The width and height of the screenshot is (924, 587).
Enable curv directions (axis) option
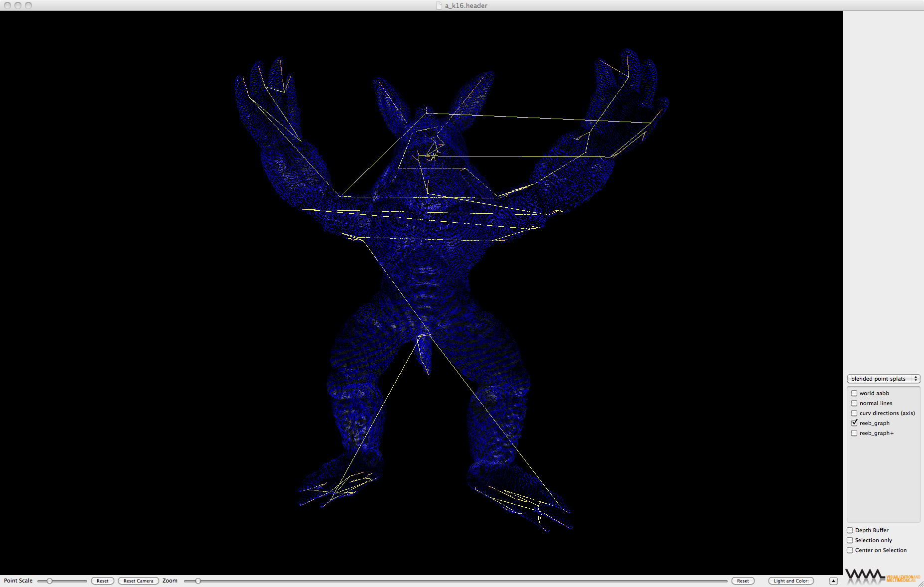pyautogui.click(x=854, y=413)
